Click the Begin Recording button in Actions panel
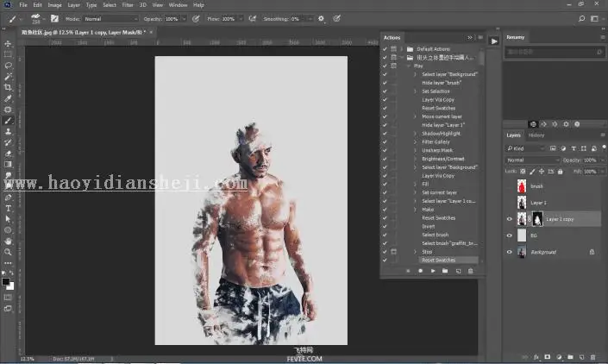The image size is (608, 364). [x=420, y=271]
